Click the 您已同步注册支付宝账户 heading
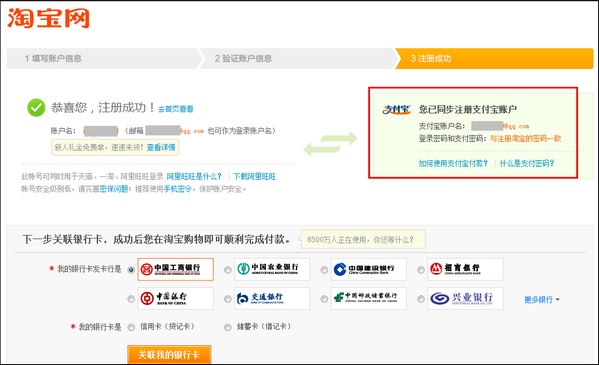Image resolution: width=599 pixels, height=365 pixels. coord(468,110)
